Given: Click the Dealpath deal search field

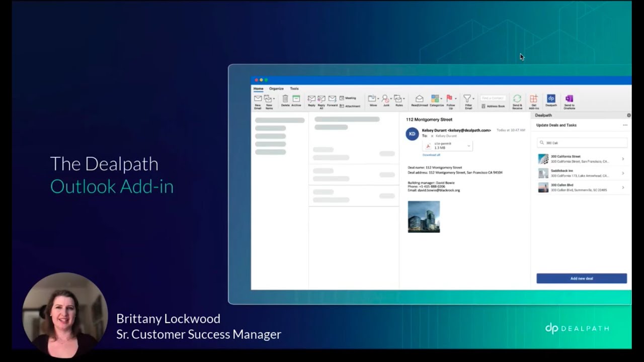Looking at the screenshot, I should click(x=582, y=143).
